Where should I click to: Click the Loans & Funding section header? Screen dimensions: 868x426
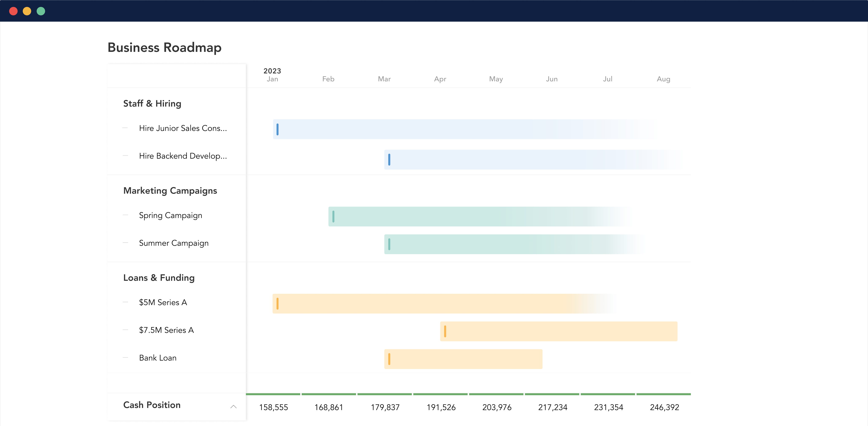(x=159, y=278)
